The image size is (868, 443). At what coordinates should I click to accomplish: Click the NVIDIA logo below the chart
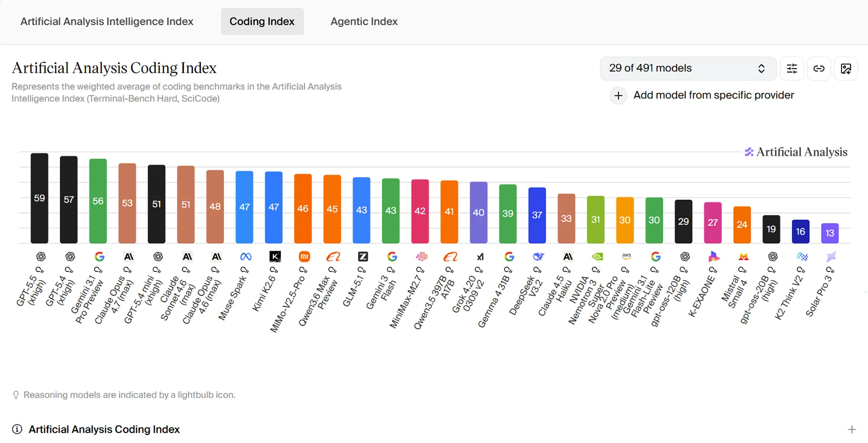pos(597,257)
